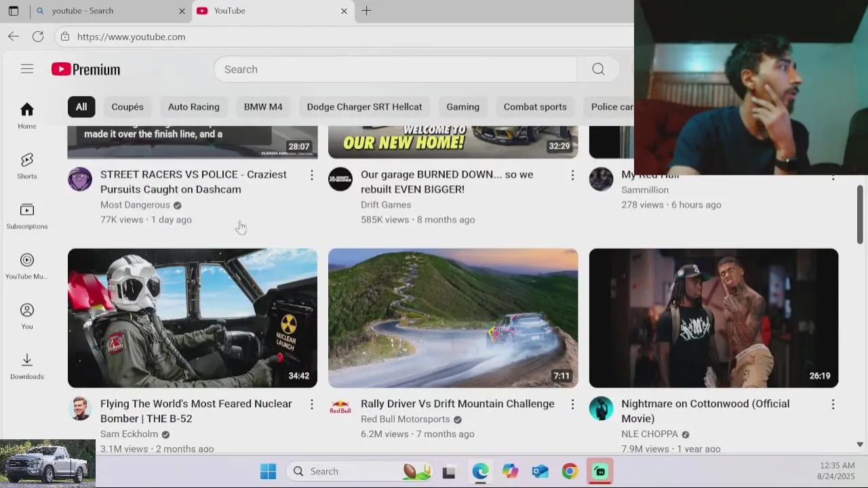
Task: Open Street Racers vs Police video title
Action: click(x=193, y=182)
